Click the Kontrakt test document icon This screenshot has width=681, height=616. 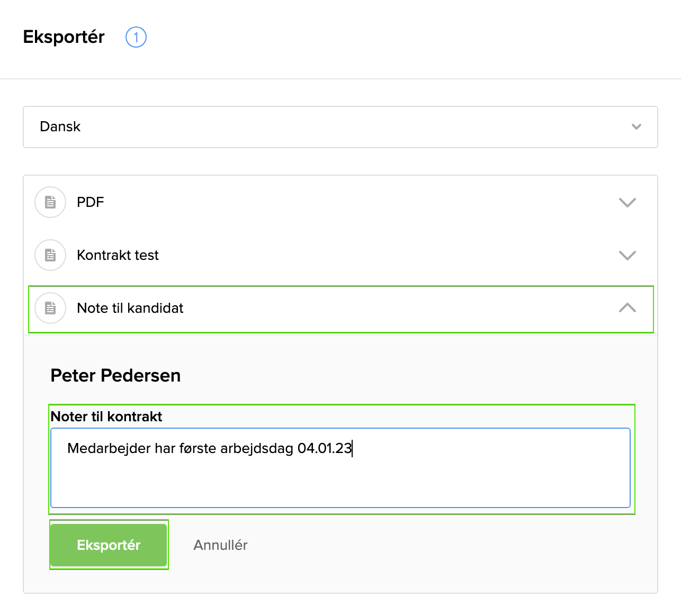coord(50,255)
